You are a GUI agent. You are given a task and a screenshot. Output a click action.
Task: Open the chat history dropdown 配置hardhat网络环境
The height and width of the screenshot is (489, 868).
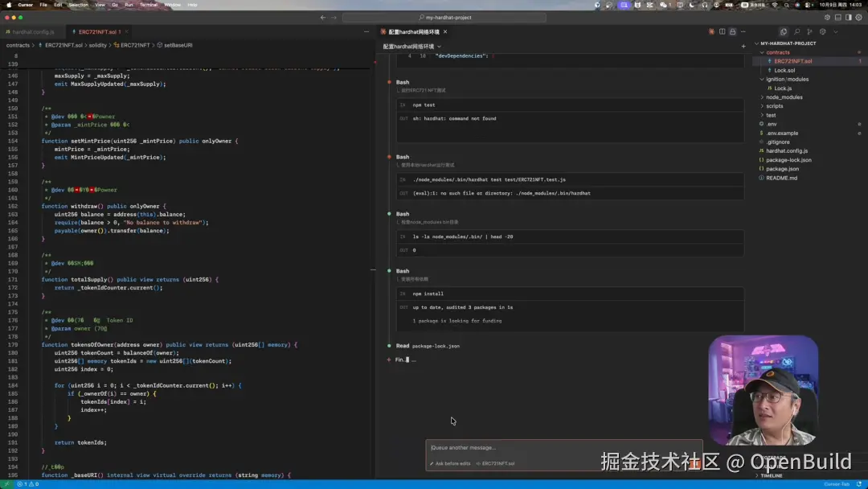pos(411,47)
